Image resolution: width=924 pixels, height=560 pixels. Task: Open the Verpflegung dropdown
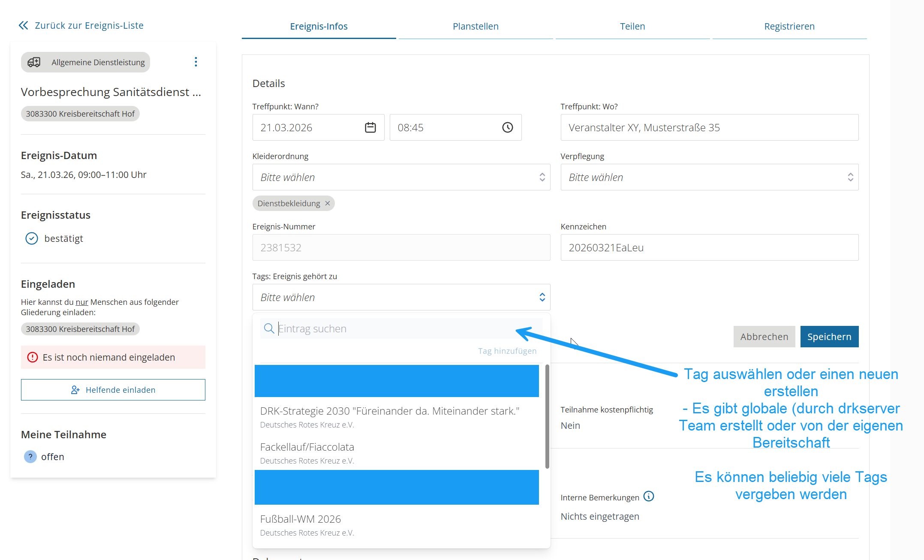point(709,177)
